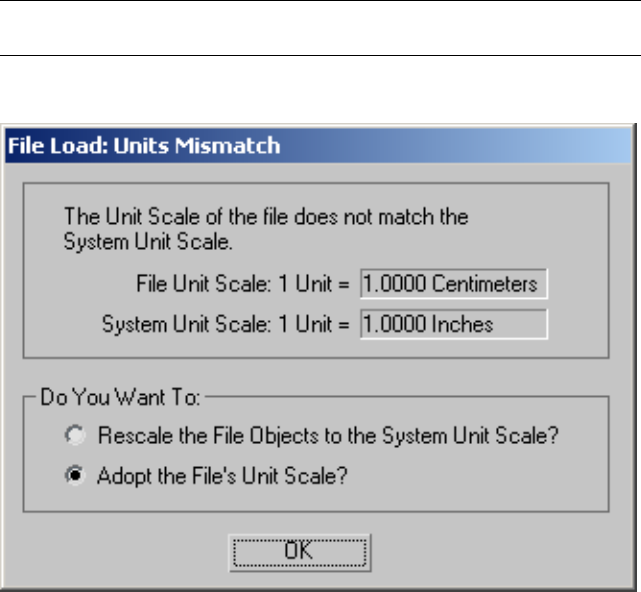This screenshot has width=641, height=592.
Task: Click the "Adopt the File's Unit Scale?" label text
Action: pos(222,477)
